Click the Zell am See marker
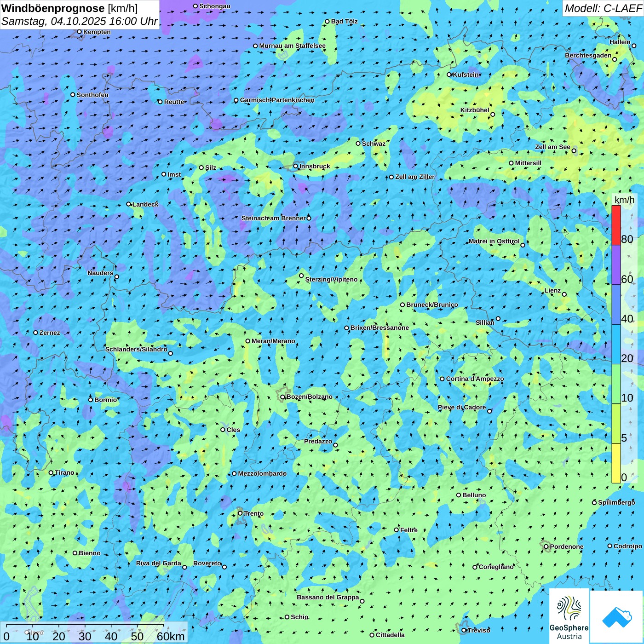 pos(574,151)
